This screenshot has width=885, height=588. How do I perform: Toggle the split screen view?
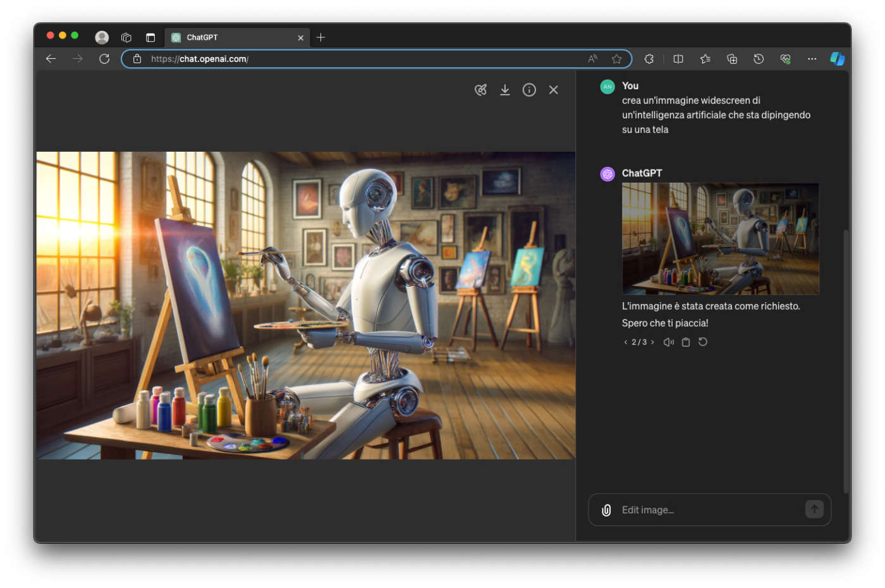tap(678, 59)
